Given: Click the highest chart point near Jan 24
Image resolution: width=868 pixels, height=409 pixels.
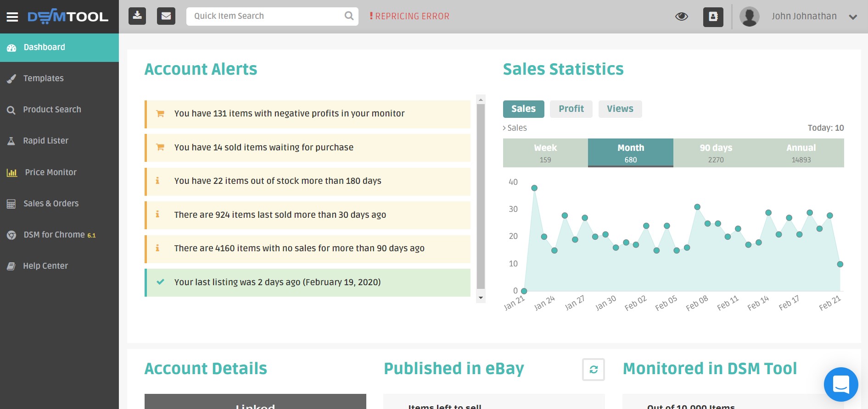Looking at the screenshot, I should 534,188.
